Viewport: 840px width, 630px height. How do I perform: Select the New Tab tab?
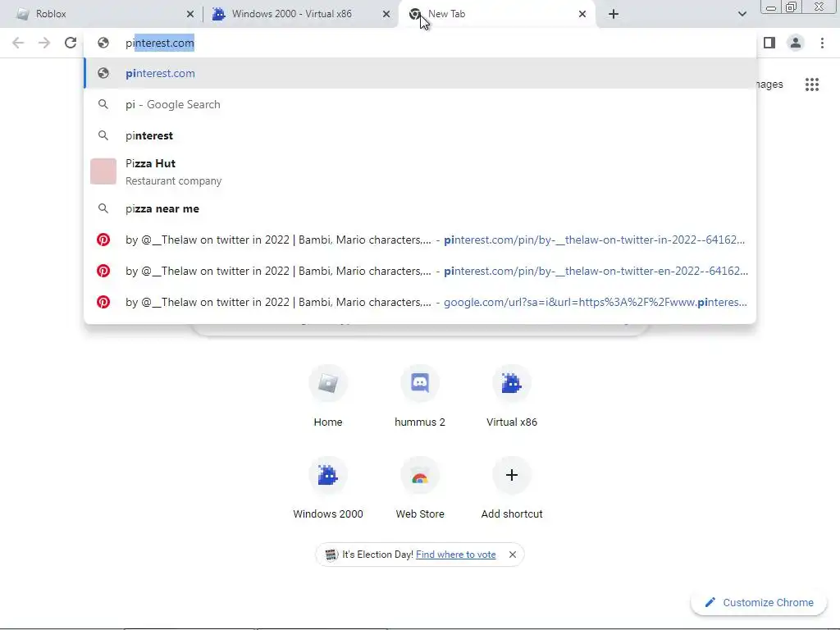[x=497, y=14]
